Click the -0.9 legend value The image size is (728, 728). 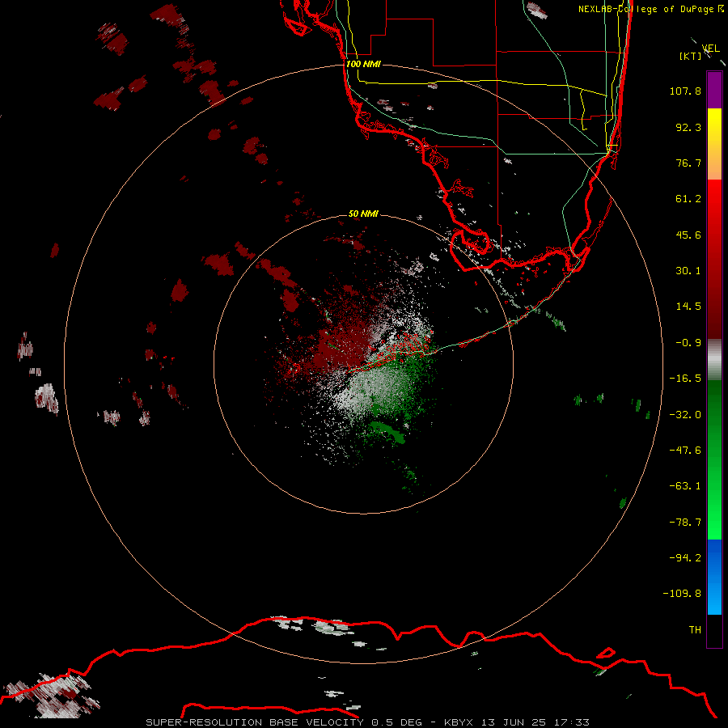point(688,343)
